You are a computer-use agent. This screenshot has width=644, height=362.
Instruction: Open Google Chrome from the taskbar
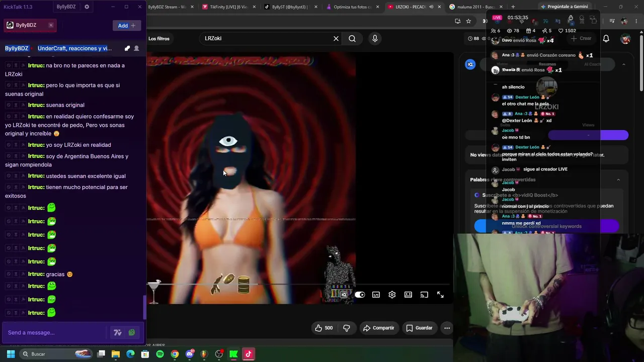pyautogui.click(x=175, y=354)
